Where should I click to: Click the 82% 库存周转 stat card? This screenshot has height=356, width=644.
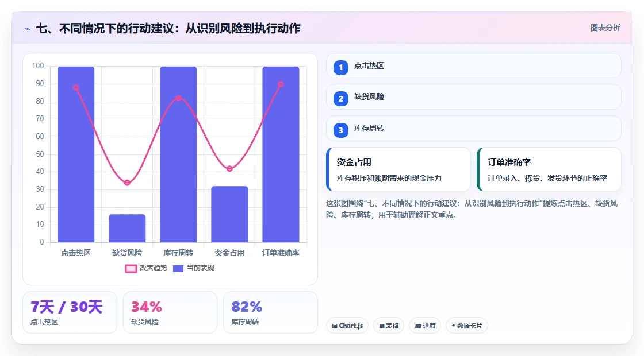click(270, 312)
